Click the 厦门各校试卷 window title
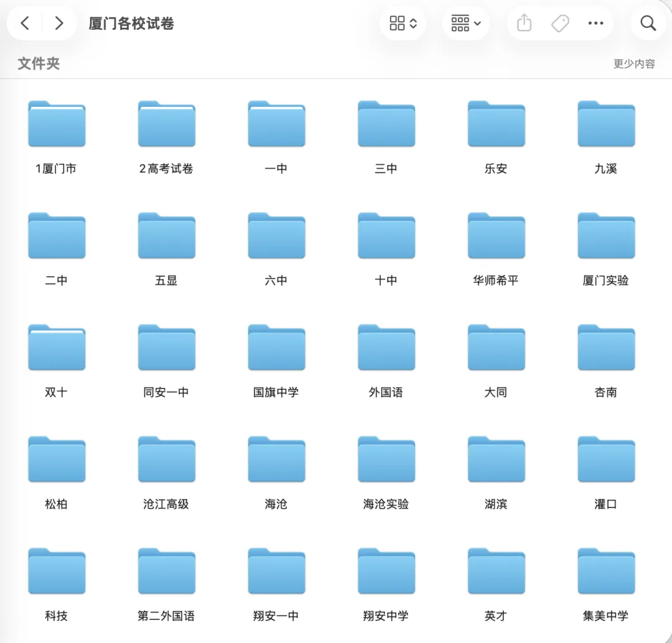Screen dimensions: 672x643 (131, 24)
